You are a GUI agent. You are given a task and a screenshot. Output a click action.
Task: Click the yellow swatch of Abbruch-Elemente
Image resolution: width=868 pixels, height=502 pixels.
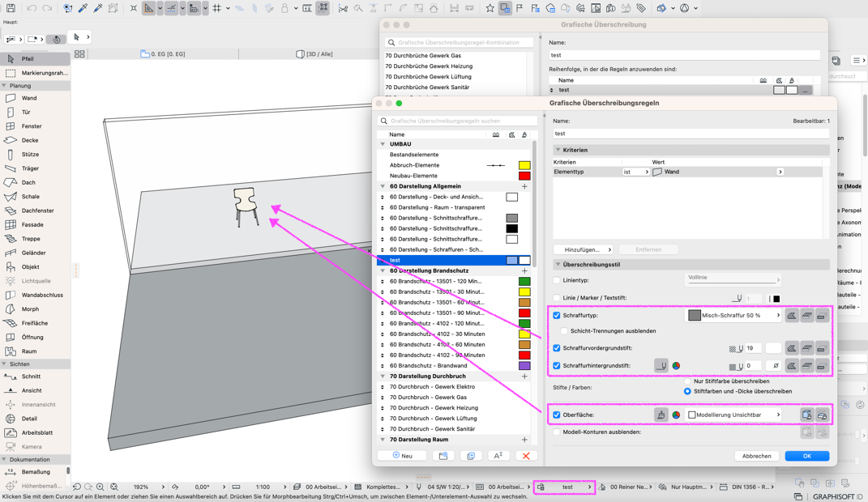(524, 165)
